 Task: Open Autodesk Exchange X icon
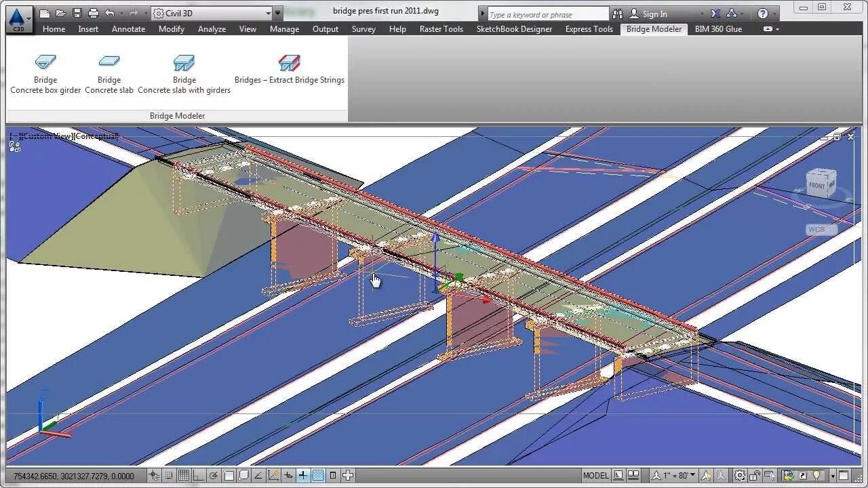[x=715, y=14]
